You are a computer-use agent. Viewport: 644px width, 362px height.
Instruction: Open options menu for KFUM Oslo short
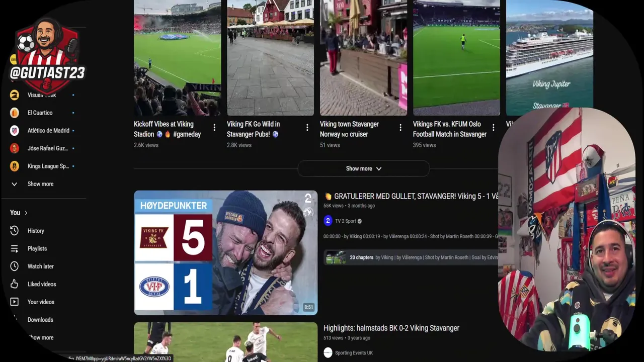click(x=494, y=128)
